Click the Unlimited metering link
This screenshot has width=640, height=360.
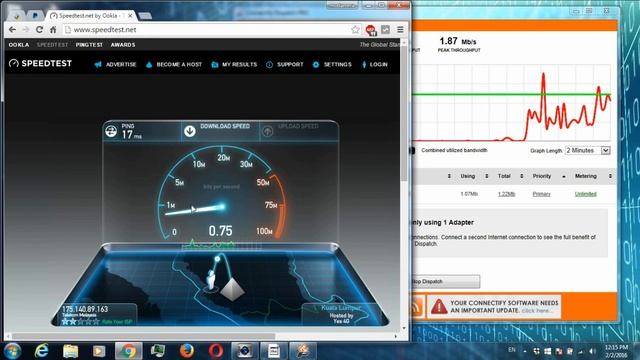(585, 194)
